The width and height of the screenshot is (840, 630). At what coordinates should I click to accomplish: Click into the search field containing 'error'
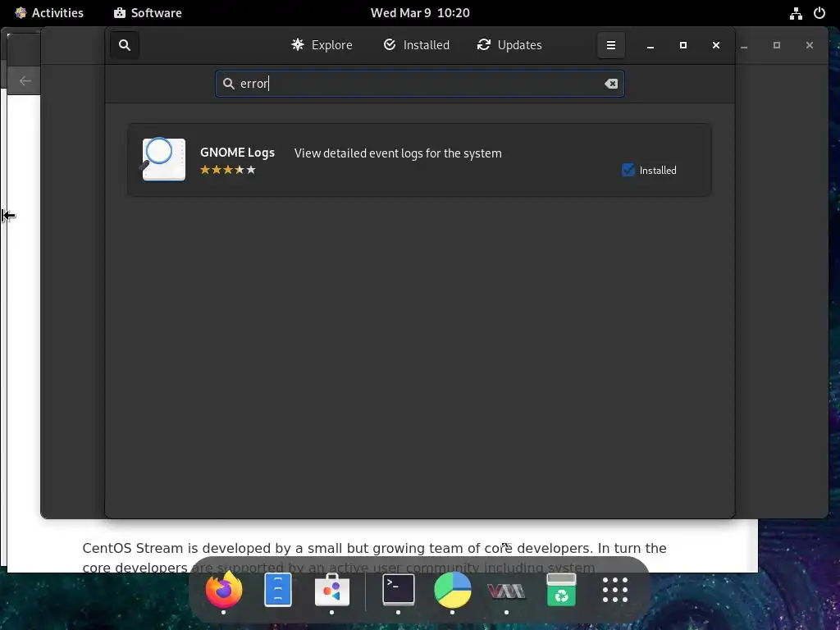coord(419,84)
